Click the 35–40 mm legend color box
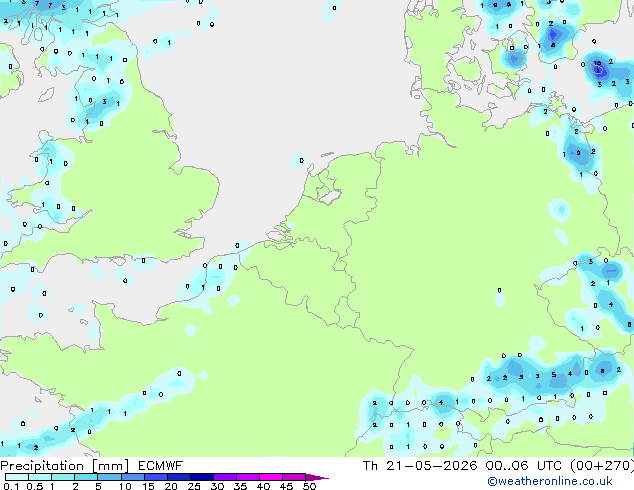 pos(248,477)
